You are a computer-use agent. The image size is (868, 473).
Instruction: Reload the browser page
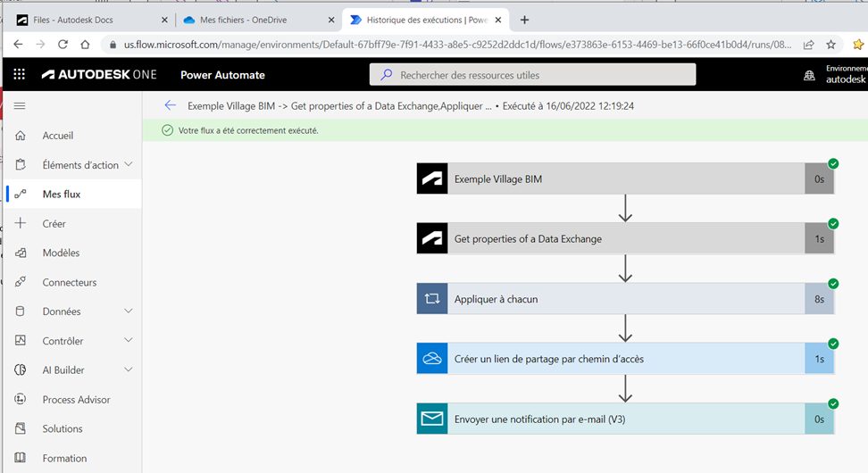[x=63, y=45]
